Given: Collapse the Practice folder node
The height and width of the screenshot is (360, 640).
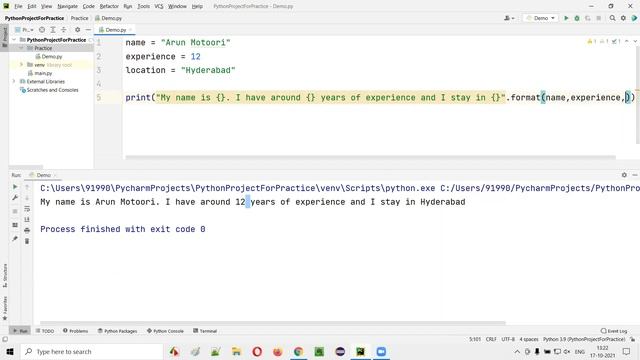Looking at the screenshot, I should [21, 48].
